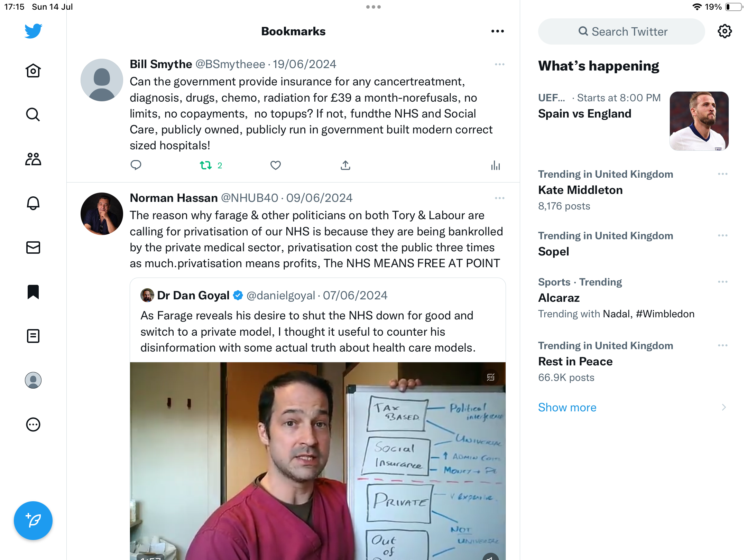747x560 pixels.
Task: Undo retweet on Bill Smythe's tweet
Action: (x=206, y=166)
